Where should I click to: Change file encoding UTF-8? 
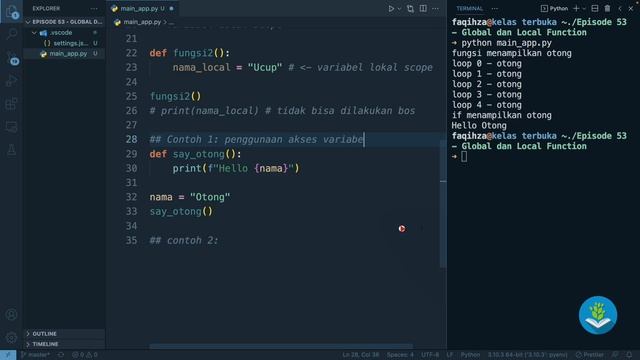click(x=430, y=355)
